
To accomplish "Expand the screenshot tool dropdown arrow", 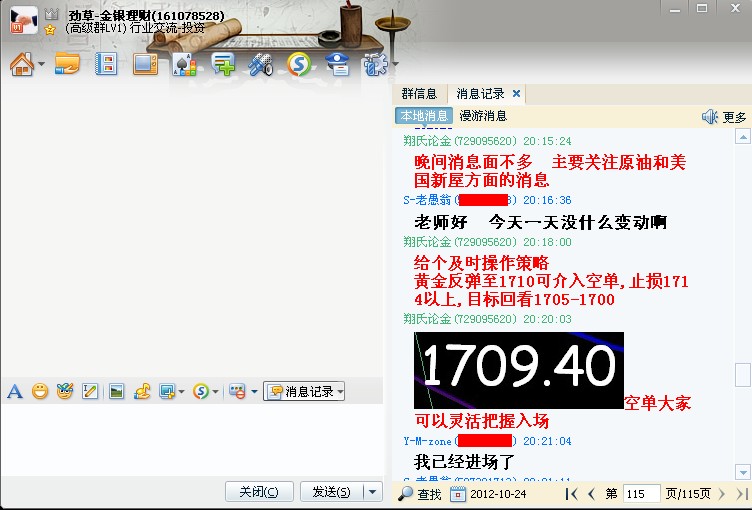I will coord(181,391).
